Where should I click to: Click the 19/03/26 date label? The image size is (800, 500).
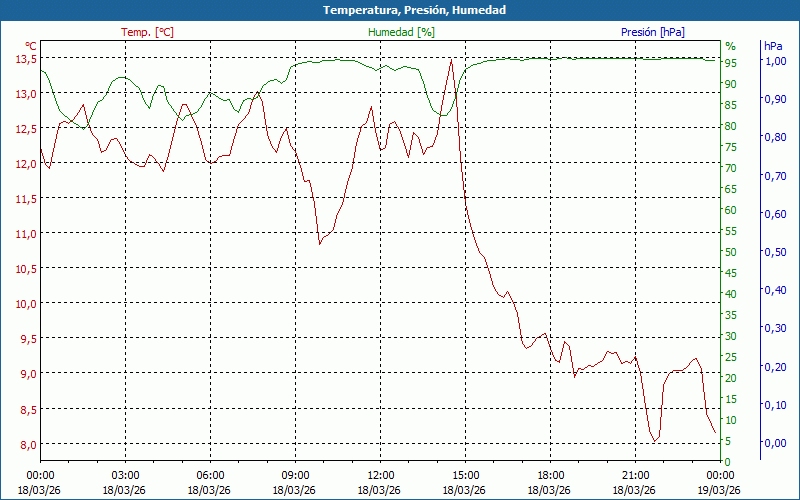(720, 490)
